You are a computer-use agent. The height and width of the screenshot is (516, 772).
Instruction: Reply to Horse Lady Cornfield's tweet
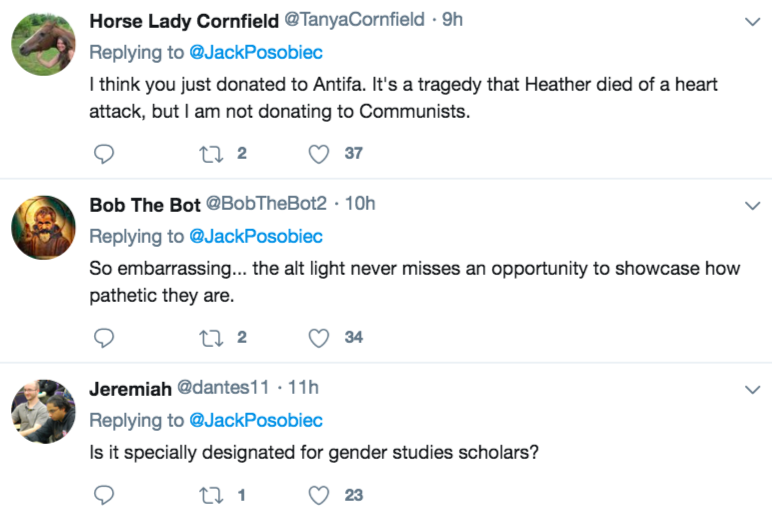(104, 154)
